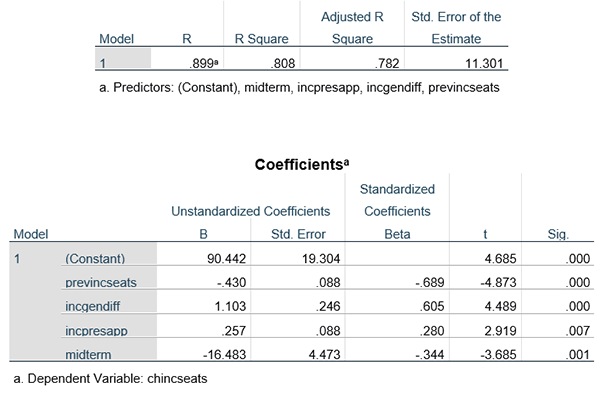Click incpresapp t value 2.919
This screenshot has height=399, width=600.
click(500, 331)
